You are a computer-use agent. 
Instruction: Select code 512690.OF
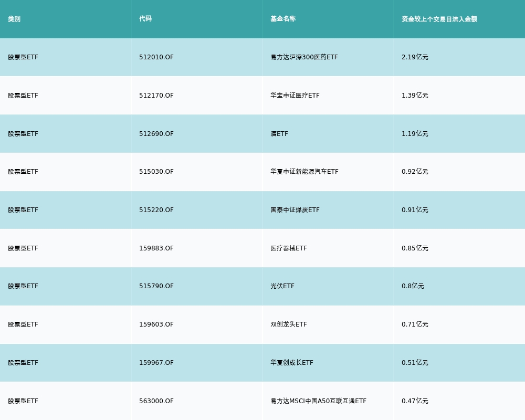[x=156, y=134]
